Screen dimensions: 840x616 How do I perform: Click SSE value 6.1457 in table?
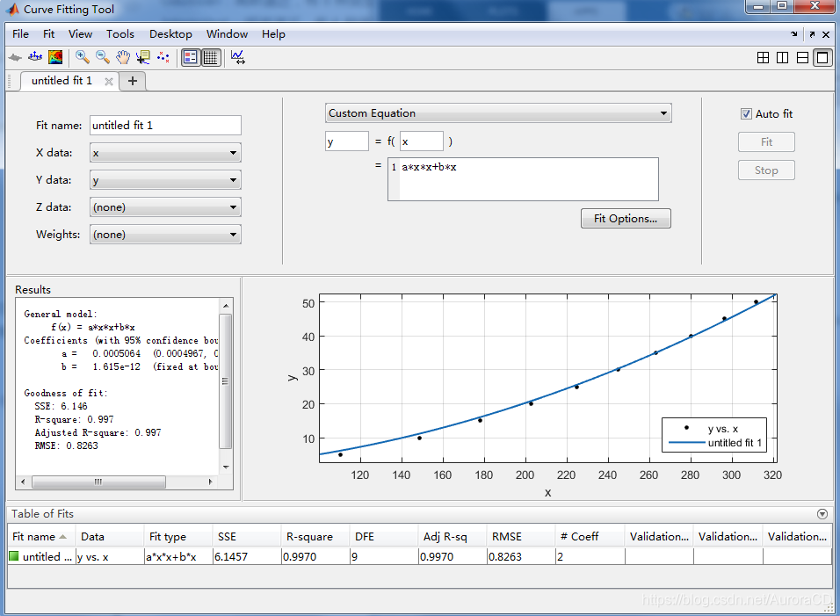(x=247, y=557)
